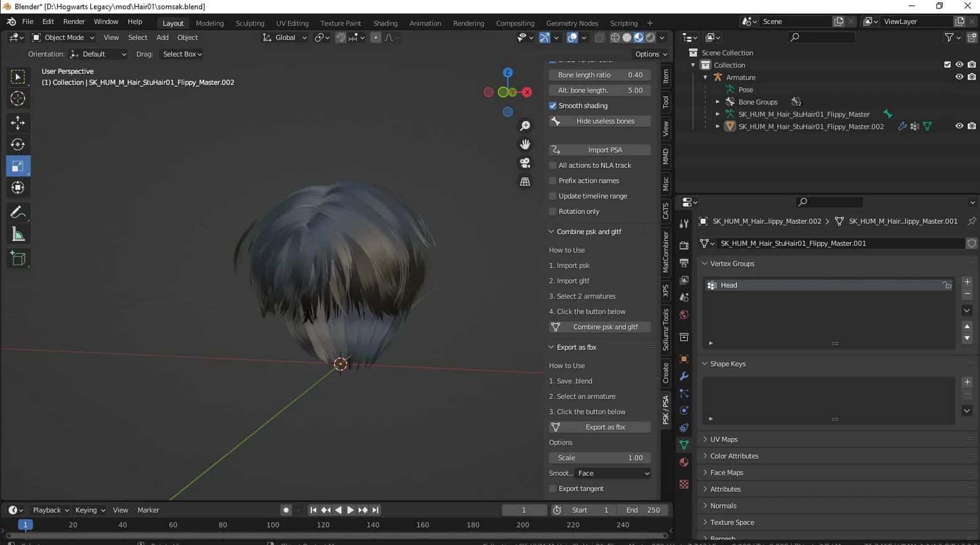Adjust the Bone length ratio slider
980x545 pixels.
[x=600, y=75]
